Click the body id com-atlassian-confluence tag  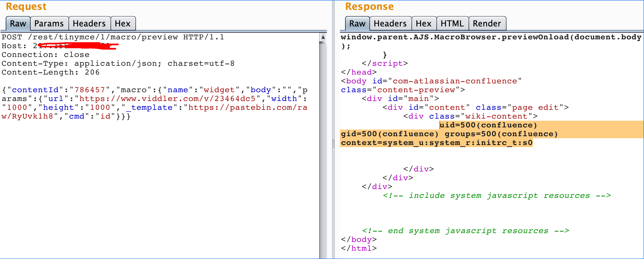[x=431, y=81]
